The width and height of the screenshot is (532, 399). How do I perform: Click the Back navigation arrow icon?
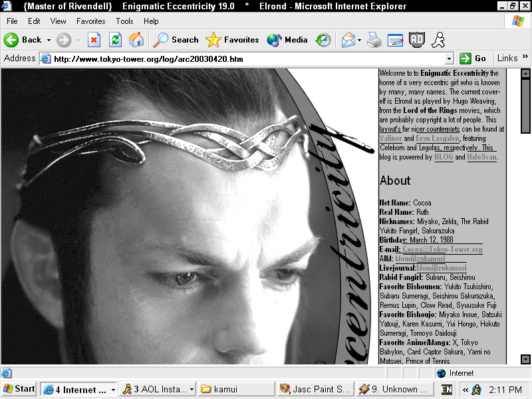tap(11, 40)
